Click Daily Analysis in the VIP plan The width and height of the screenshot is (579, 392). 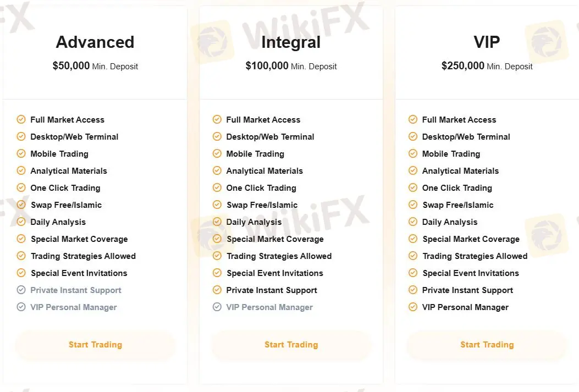click(x=450, y=222)
